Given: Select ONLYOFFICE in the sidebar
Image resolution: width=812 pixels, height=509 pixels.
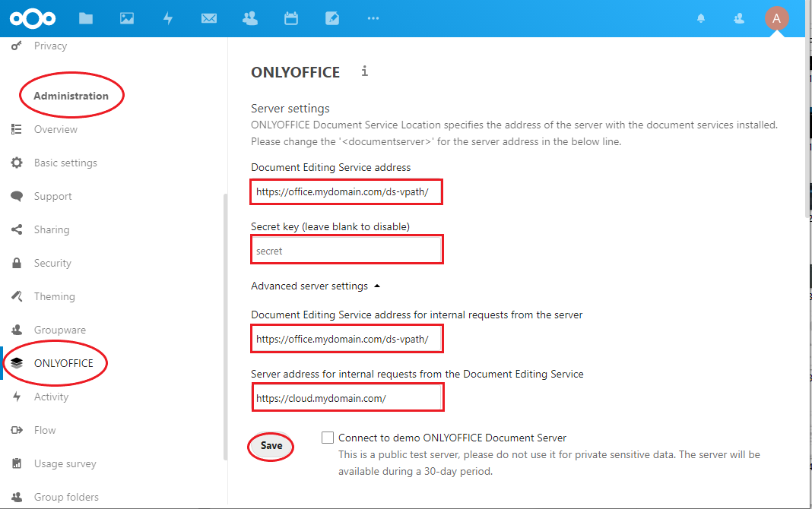Looking at the screenshot, I should [63, 363].
